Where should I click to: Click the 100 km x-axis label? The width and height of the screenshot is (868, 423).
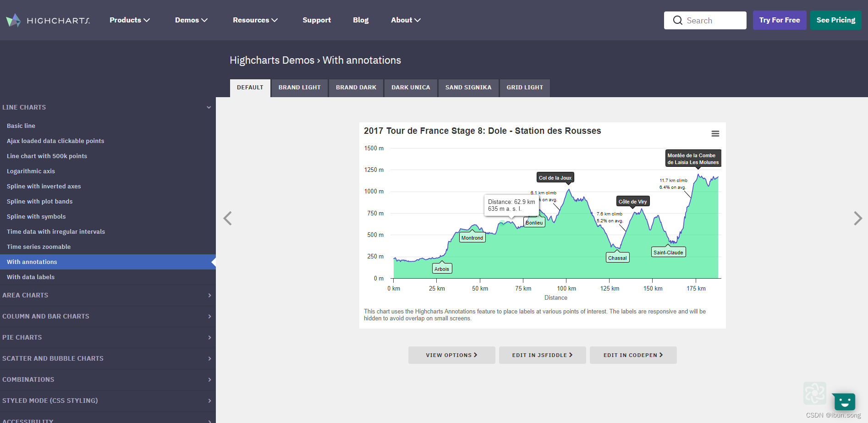(566, 288)
